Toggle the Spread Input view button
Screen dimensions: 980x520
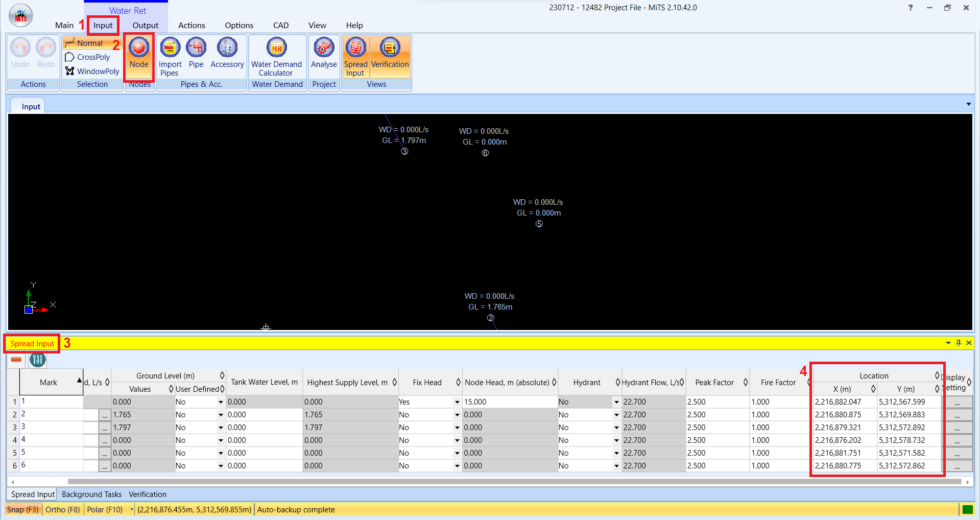pos(355,54)
